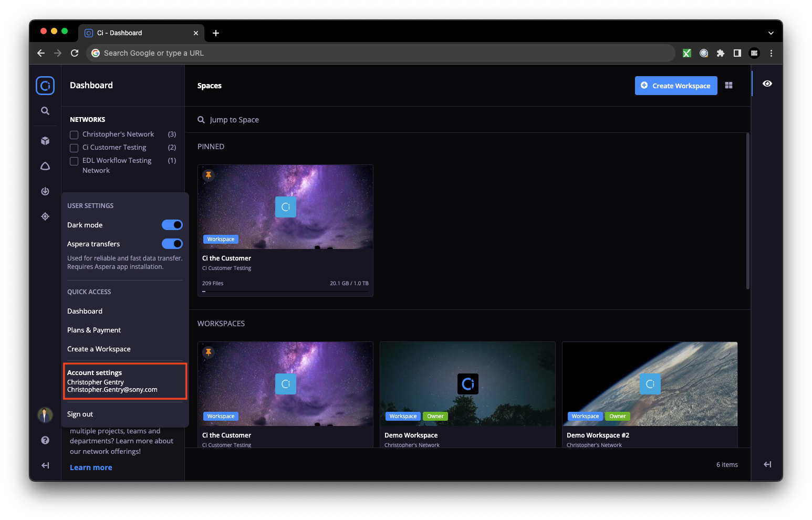The image size is (812, 520).
Task: Switch to grid view layout icon
Action: click(728, 86)
